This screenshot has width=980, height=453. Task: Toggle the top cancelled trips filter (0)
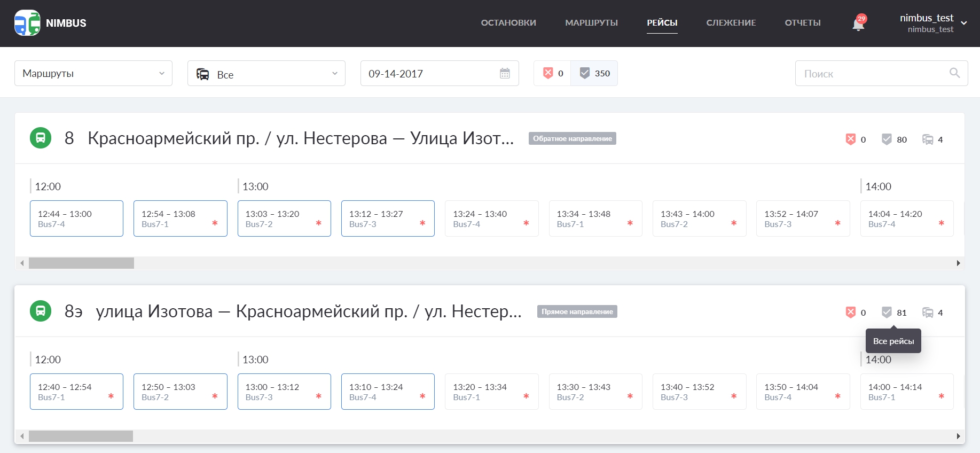553,73
